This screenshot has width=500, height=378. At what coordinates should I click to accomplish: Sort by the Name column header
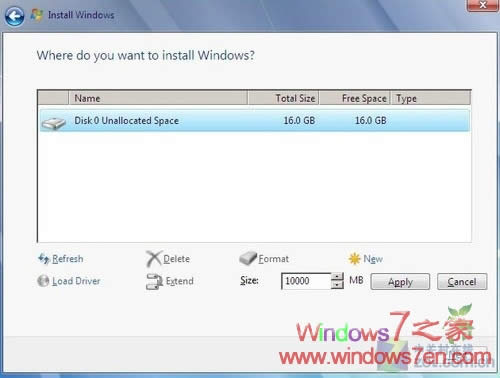tap(158, 98)
